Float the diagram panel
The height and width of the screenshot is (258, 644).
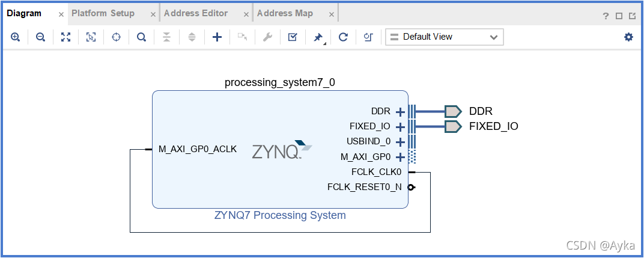631,16
